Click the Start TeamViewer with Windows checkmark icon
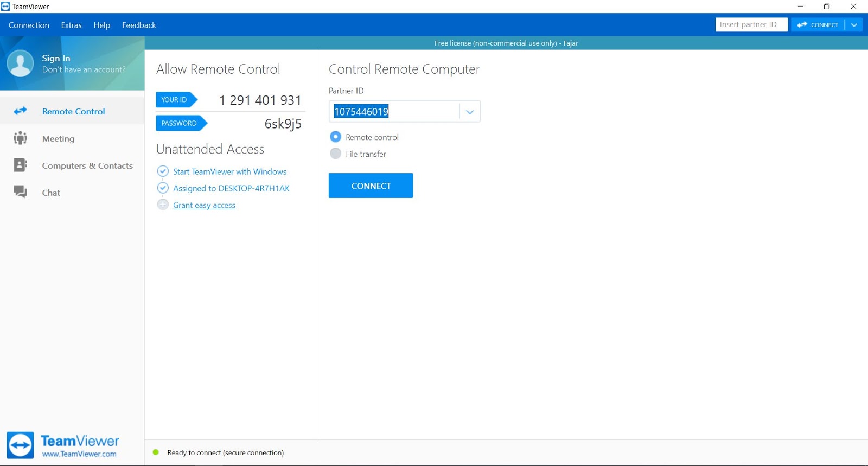Screen dimensions: 868x466 (163, 171)
